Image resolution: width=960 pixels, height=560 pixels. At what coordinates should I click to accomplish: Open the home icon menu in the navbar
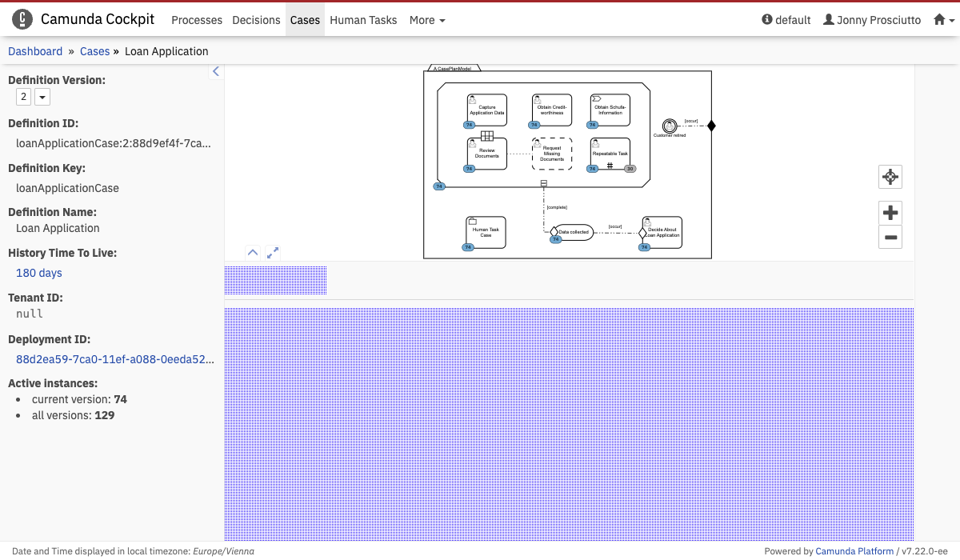pyautogui.click(x=944, y=20)
